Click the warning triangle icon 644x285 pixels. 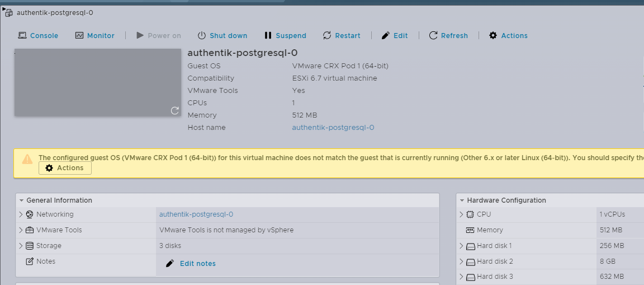click(x=27, y=159)
